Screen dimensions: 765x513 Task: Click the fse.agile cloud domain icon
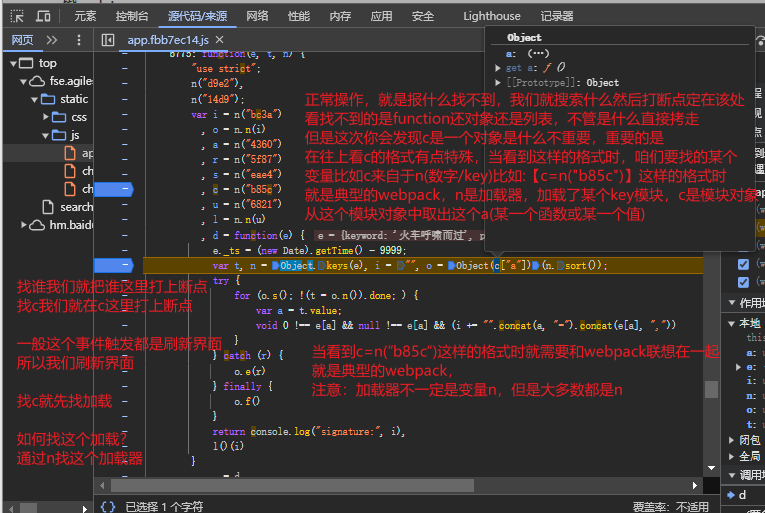[x=37, y=81]
